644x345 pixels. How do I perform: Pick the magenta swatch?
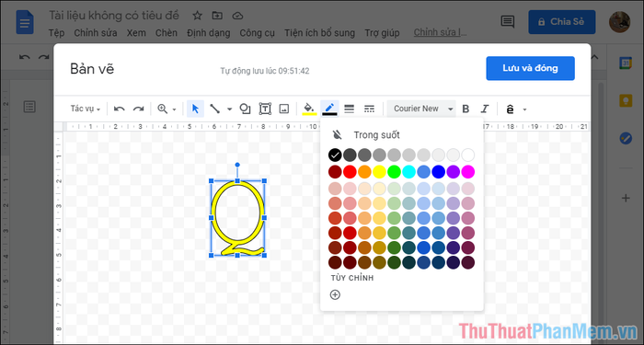tap(467, 172)
